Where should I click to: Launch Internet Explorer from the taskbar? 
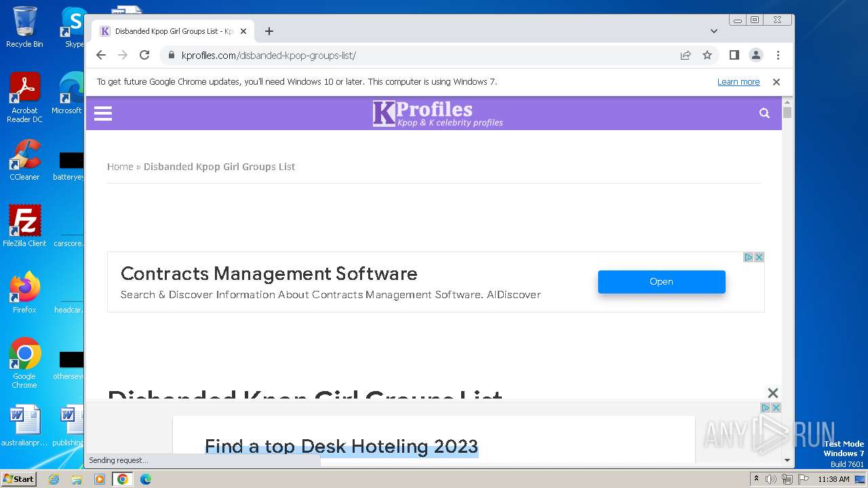point(54,479)
